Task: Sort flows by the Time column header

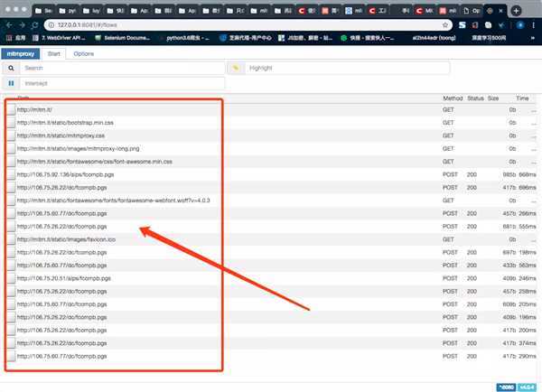Action: click(522, 98)
